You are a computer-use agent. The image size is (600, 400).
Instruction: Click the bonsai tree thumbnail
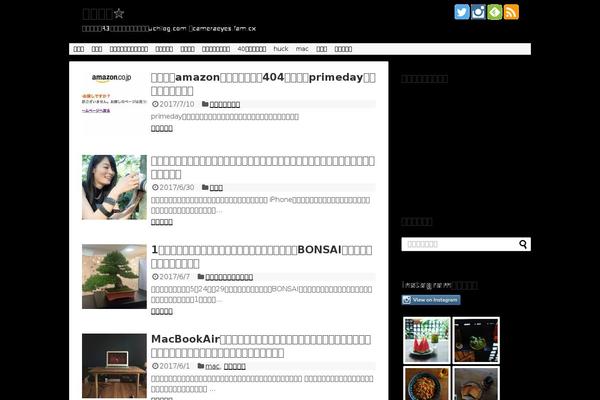click(x=114, y=276)
